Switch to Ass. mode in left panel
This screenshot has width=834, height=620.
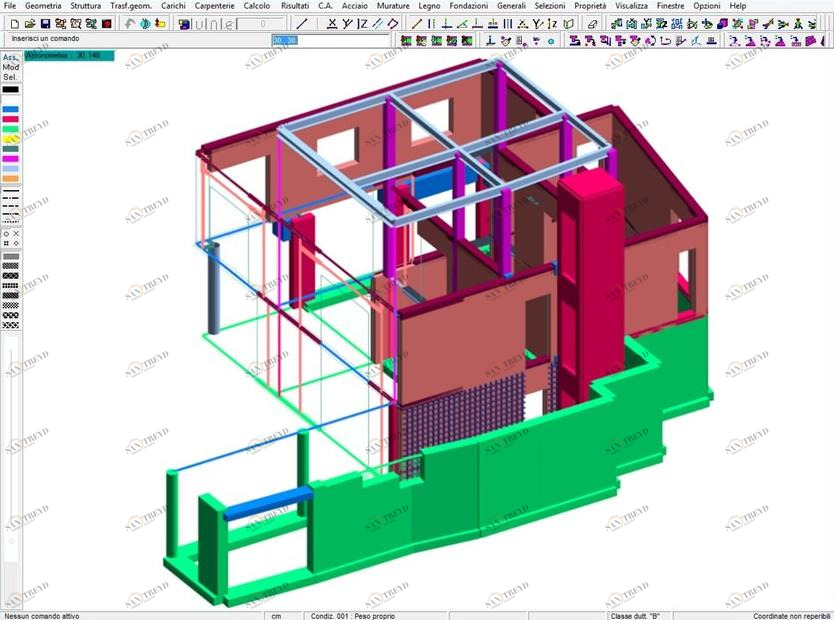[x=10, y=58]
